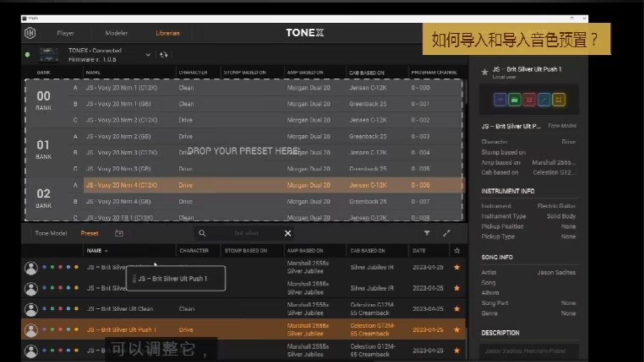Sort preset list by STOMP BASED ON column
This screenshot has width=644, height=362.
point(246,250)
